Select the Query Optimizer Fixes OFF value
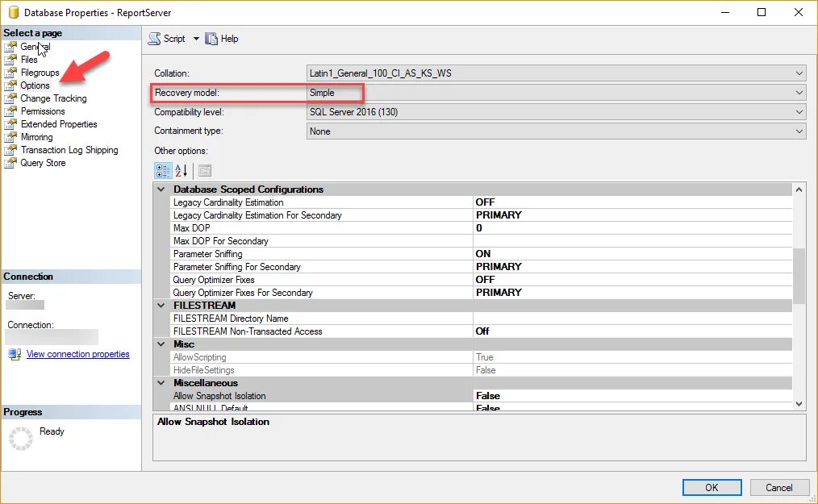 click(x=632, y=280)
